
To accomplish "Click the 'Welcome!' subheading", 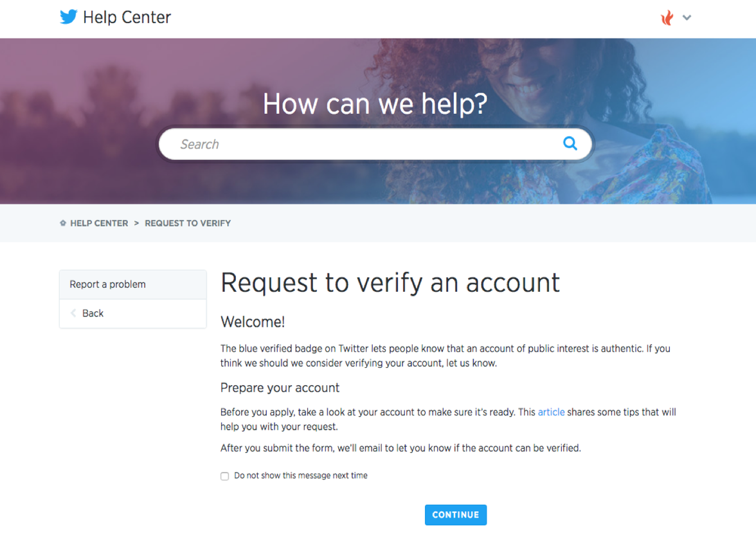I will [253, 322].
